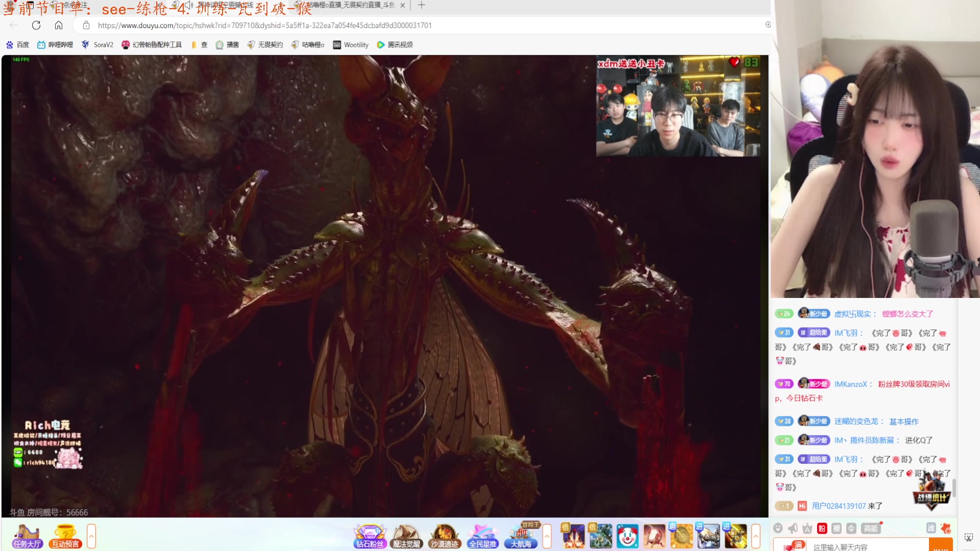Open the red 粉 fan badge option
Image resolution: width=980 pixels, height=551 pixels.
pos(822,528)
